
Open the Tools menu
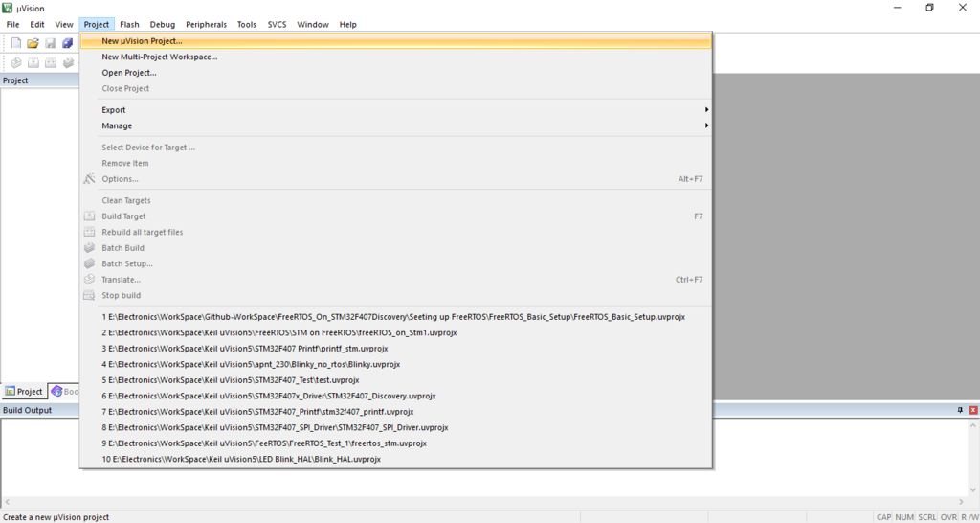coord(247,24)
